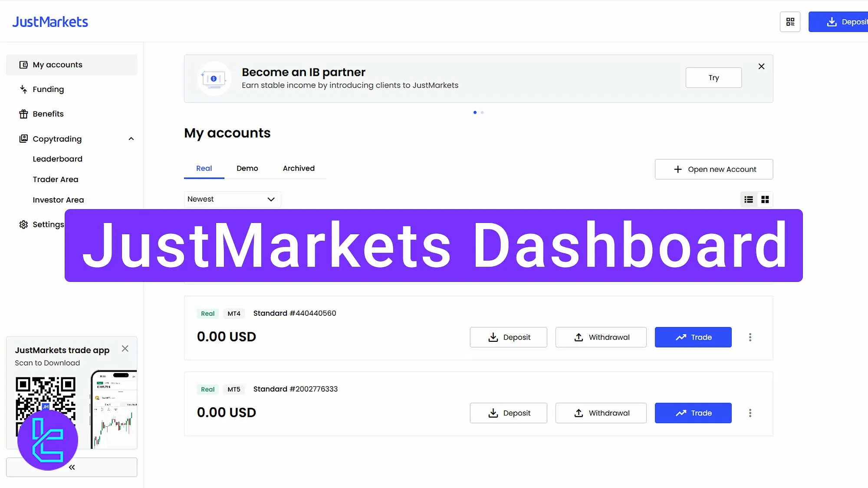Trade with Standard #440440560 account
Viewport: 868px width, 488px height.
[x=693, y=337]
